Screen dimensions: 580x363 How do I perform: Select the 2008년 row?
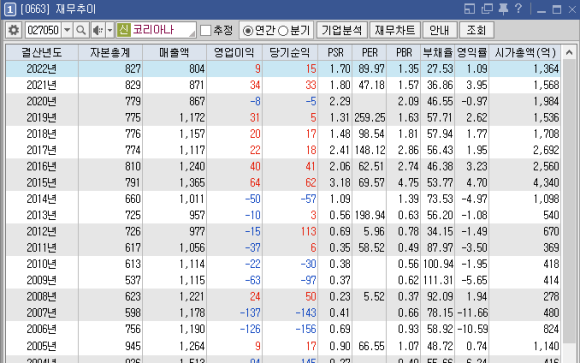click(x=283, y=297)
